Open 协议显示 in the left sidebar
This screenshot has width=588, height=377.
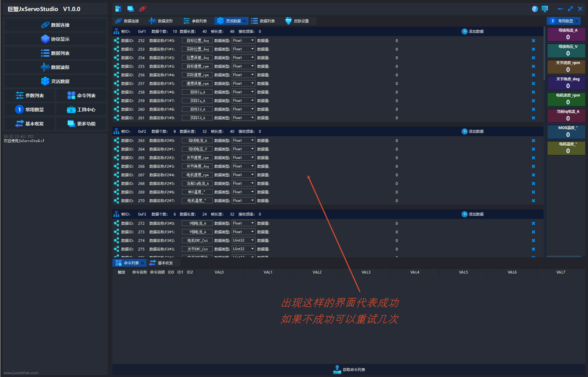(x=55, y=39)
